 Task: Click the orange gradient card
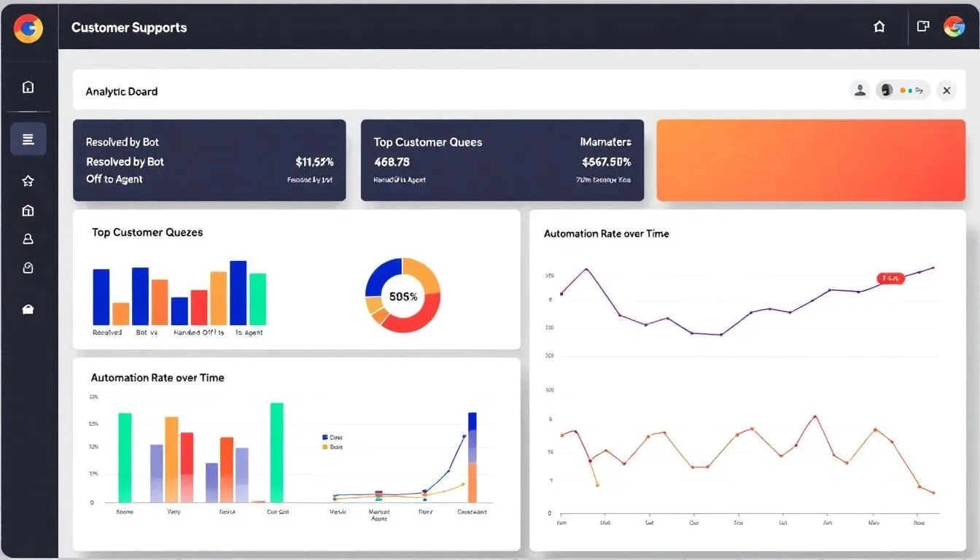pos(810,160)
